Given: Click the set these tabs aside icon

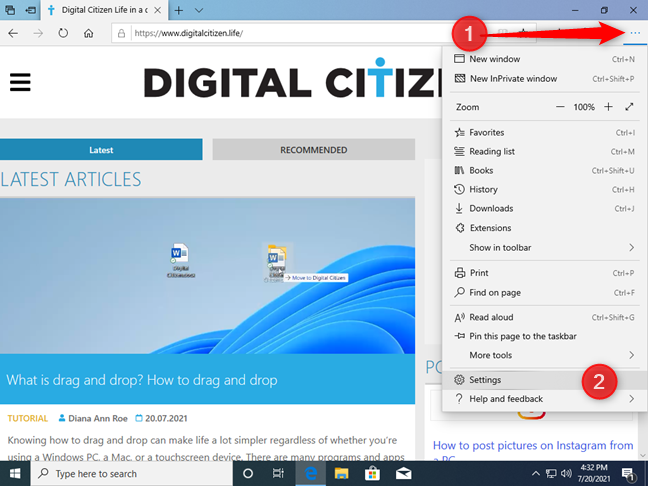Looking at the screenshot, I should 30,10.
